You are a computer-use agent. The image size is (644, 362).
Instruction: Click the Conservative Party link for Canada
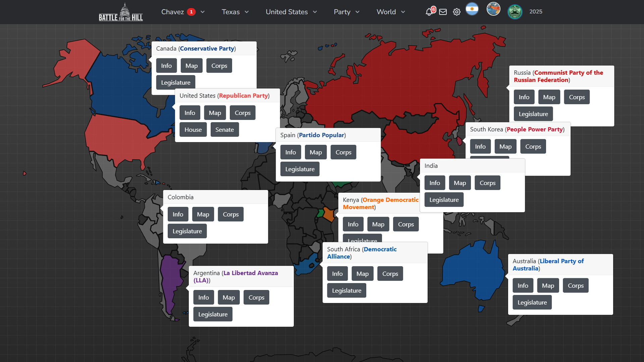point(207,49)
